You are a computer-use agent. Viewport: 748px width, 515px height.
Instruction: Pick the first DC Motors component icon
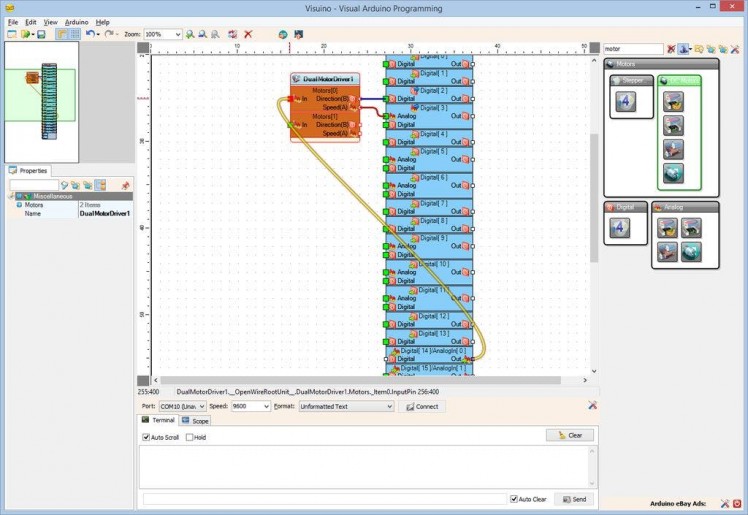673,100
